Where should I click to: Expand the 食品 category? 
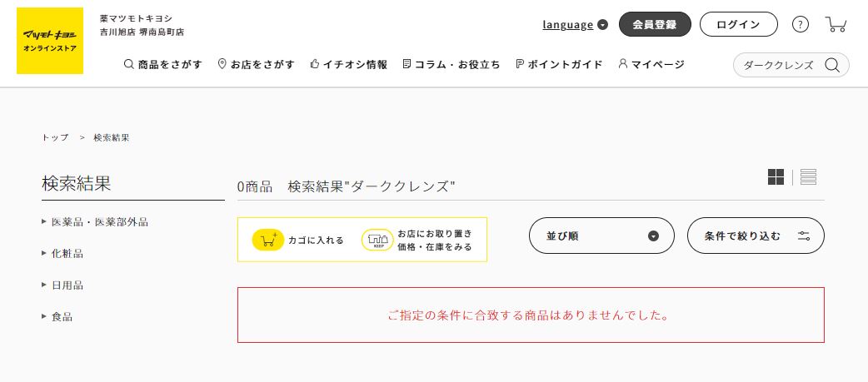click(57, 317)
